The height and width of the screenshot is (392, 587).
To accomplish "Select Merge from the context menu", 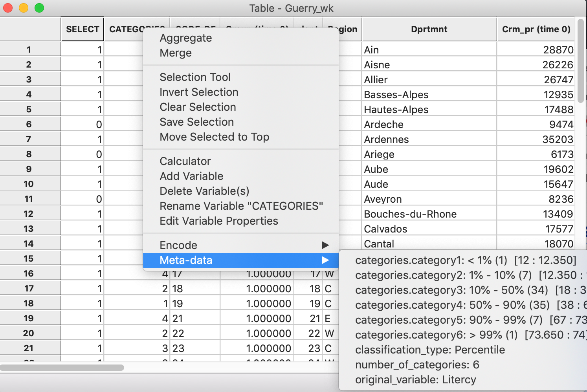I will tap(175, 53).
